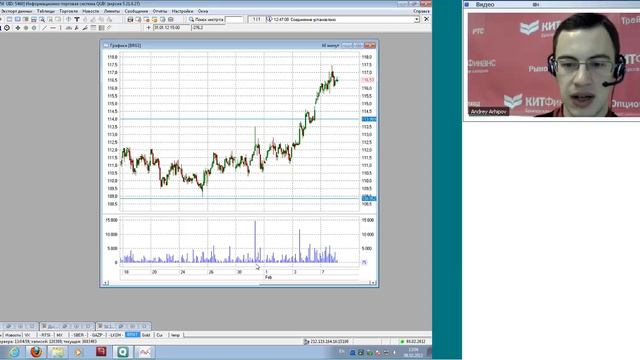The width and height of the screenshot is (640, 360).
Task: Switch to the -LKOH- tab
Action: click(x=116, y=335)
